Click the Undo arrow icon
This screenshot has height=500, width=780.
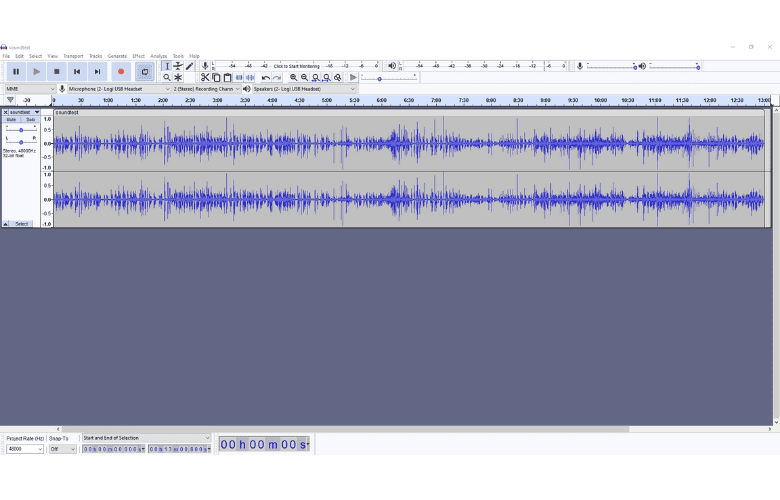pos(266,77)
